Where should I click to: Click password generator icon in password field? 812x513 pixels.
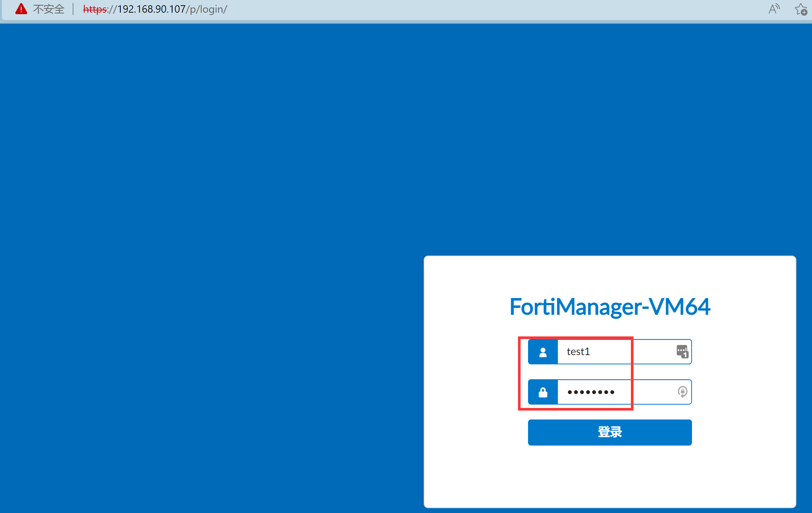tap(682, 392)
